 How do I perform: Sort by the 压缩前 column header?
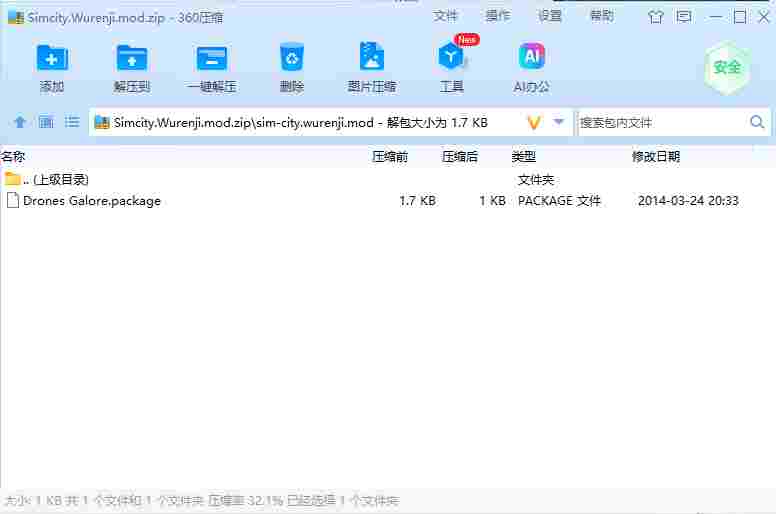389,157
